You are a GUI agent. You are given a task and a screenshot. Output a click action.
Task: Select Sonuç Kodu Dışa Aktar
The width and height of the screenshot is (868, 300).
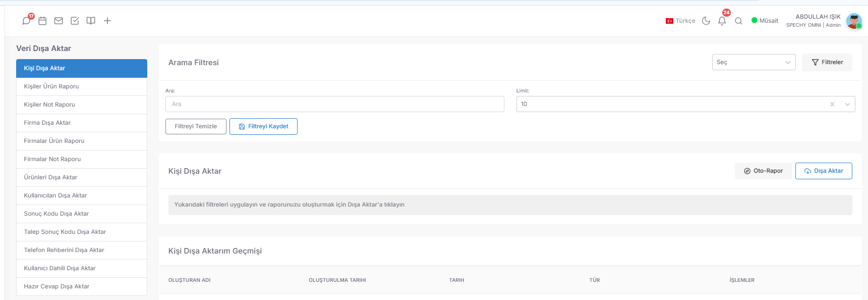pos(82,214)
